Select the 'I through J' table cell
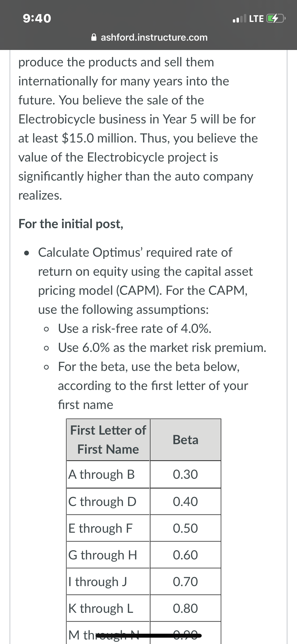 108,582
